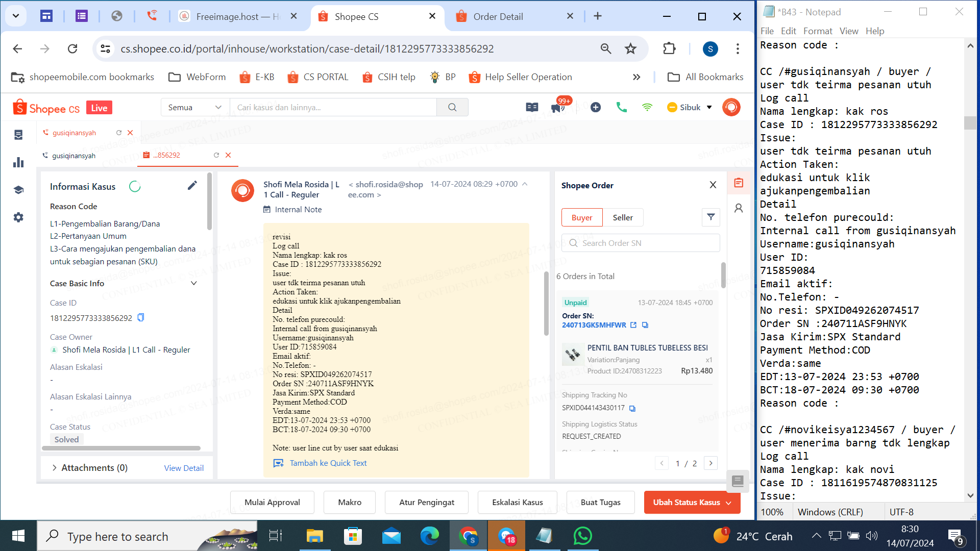Click the green phone call icon in header
This screenshot has width=980, height=551.
(x=621, y=107)
